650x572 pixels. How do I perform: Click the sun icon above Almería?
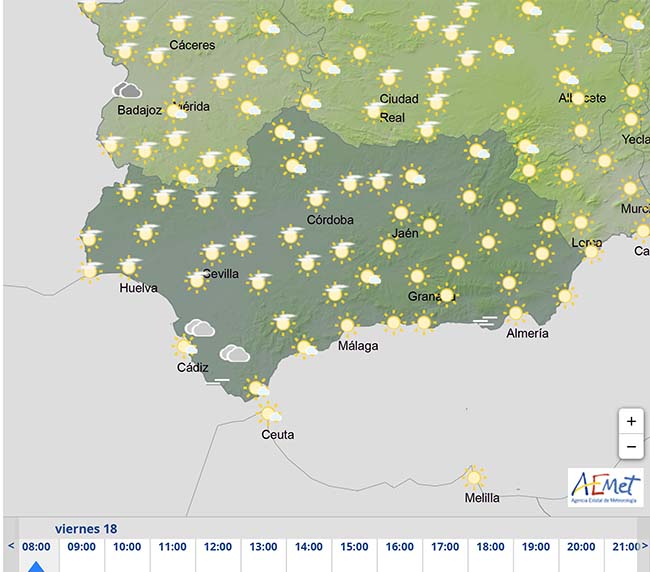coord(516,313)
